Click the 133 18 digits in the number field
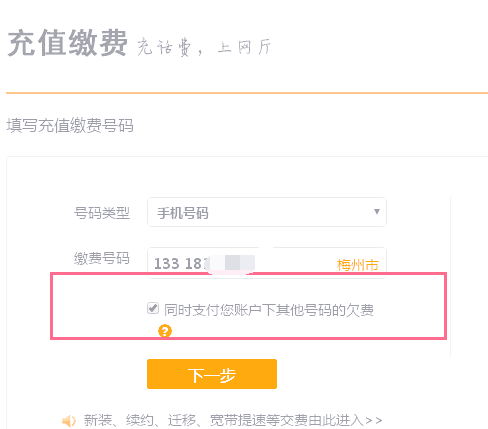The width and height of the screenshot is (488, 429). click(x=180, y=263)
